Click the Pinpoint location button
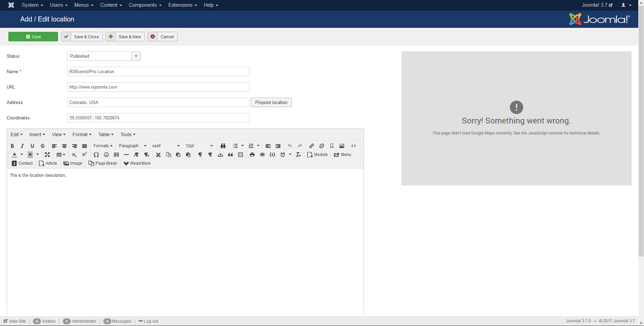Viewport: 644px width, 326px height. [x=271, y=102]
